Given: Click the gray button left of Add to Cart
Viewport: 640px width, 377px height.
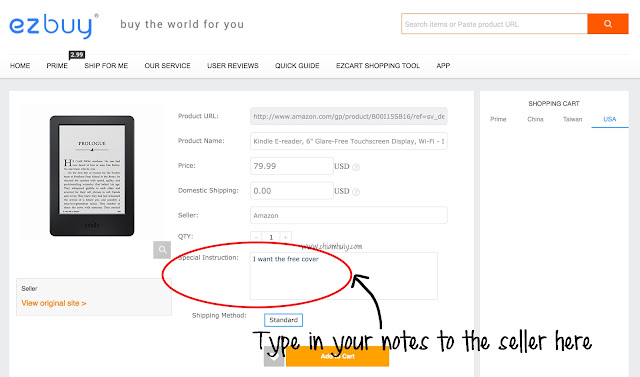Looking at the screenshot, I should [x=274, y=356].
